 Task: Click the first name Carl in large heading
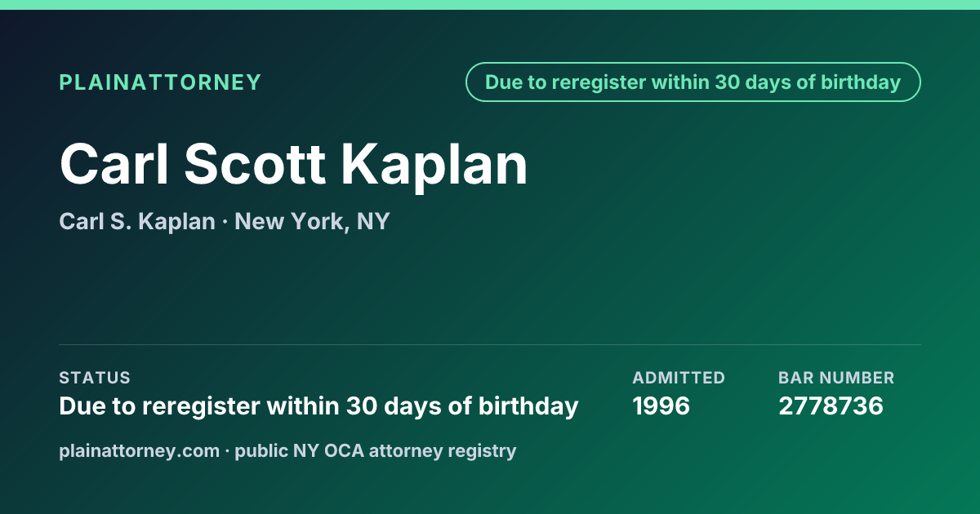pos(114,164)
